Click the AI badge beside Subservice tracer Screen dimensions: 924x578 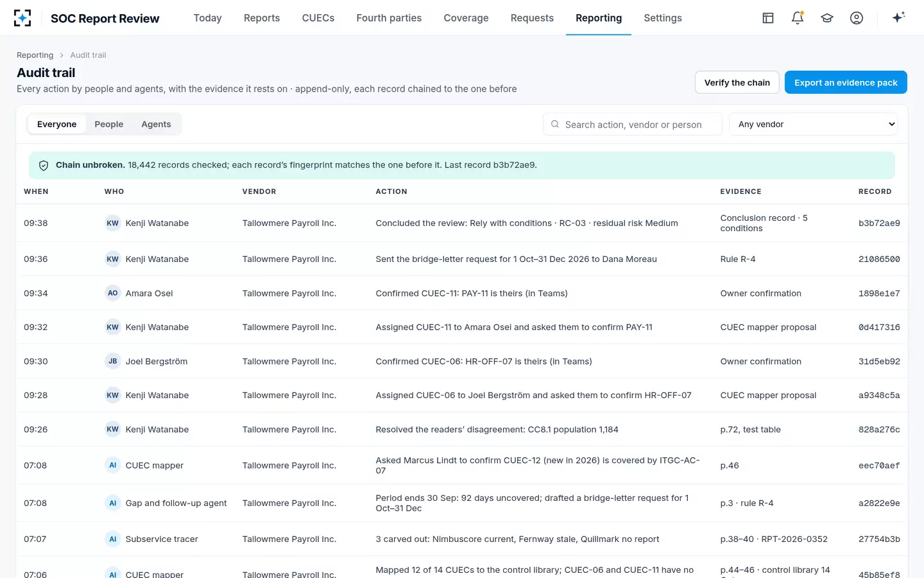coord(113,539)
